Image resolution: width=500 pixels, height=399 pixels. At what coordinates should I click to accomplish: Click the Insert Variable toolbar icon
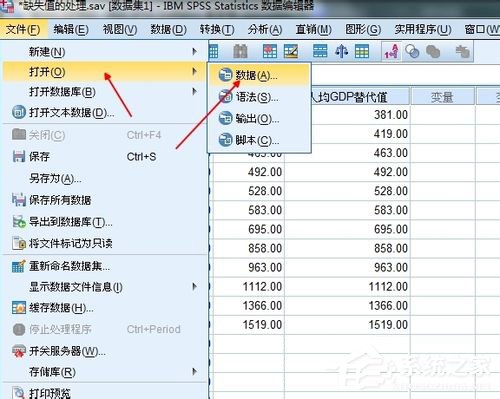[291, 52]
